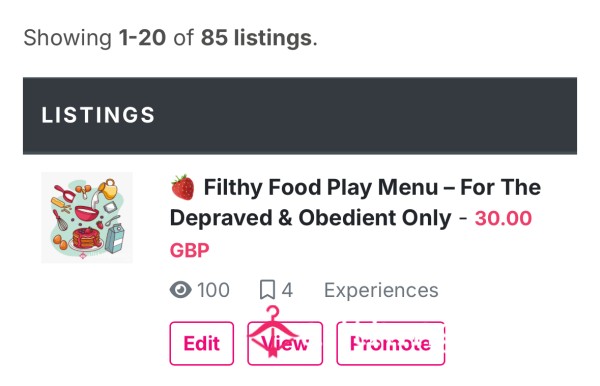Click the pink hanger icon overlay
Image resolution: width=600 pixels, height=386 pixels.
272,331
